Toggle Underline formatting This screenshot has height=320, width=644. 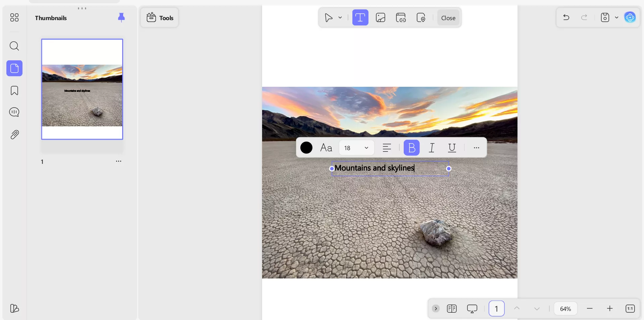pyautogui.click(x=452, y=148)
